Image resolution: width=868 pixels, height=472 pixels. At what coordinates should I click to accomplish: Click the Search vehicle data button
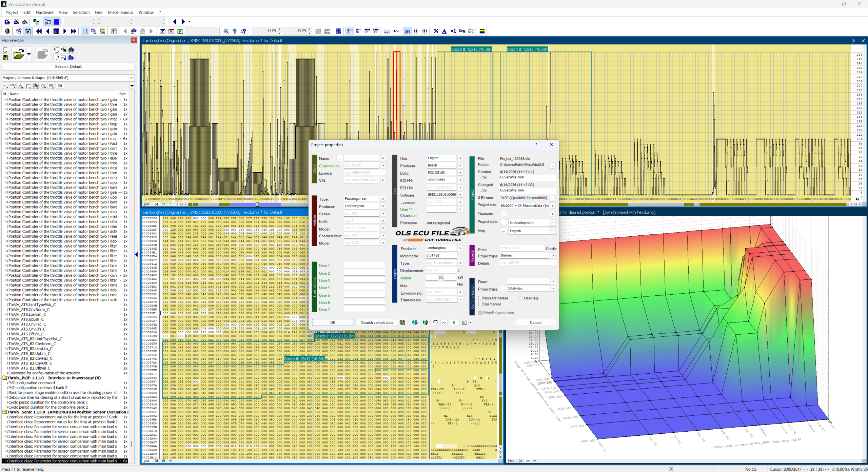coord(377,322)
